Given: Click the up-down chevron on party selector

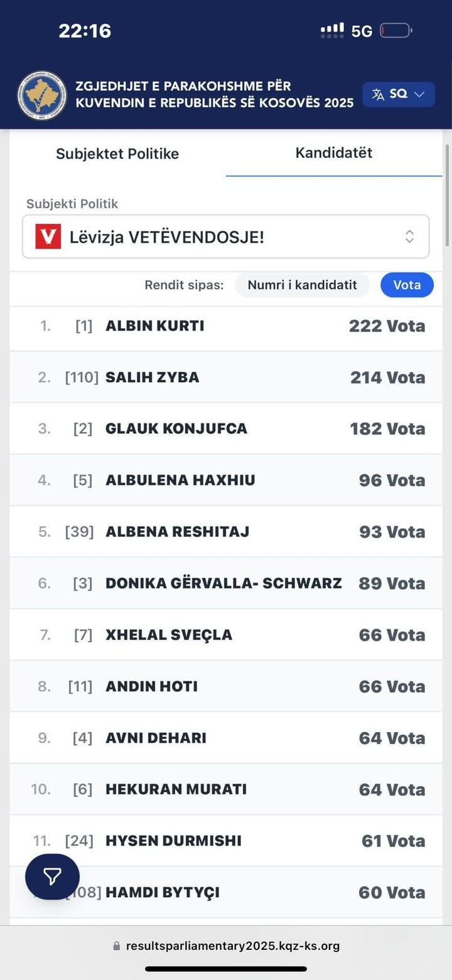Looking at the screenshot, I should coord(409,237).
